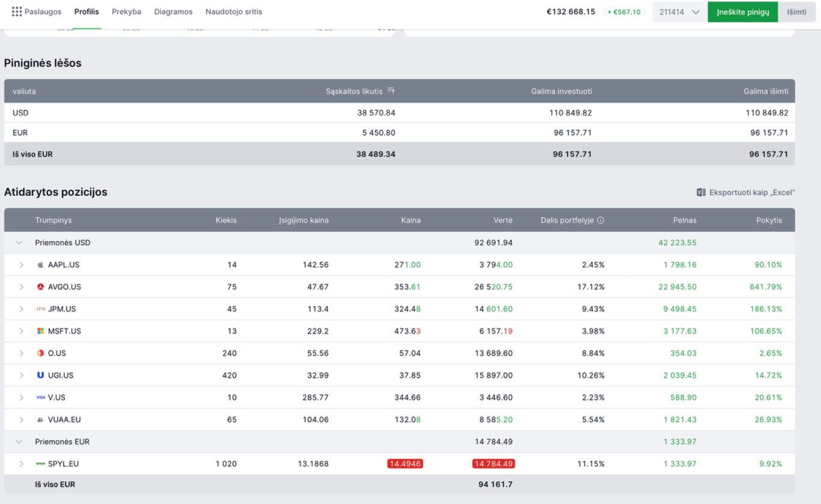Click the Excel icon for export
Screen dimensions: 821x504
pos(701,192)
